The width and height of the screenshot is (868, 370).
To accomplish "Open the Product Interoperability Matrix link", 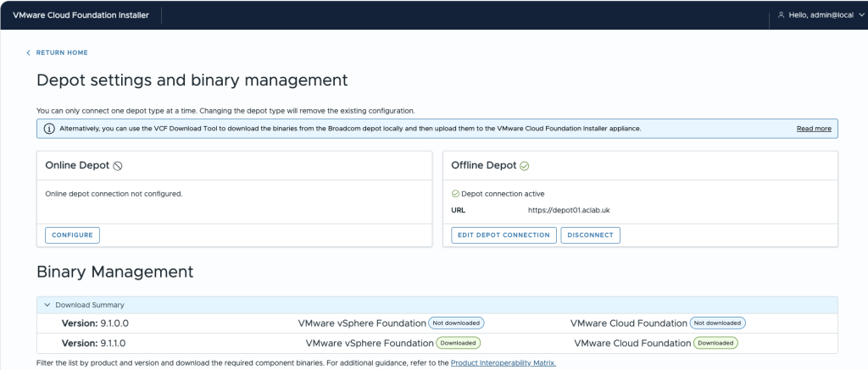I will [x=504, y=363].
